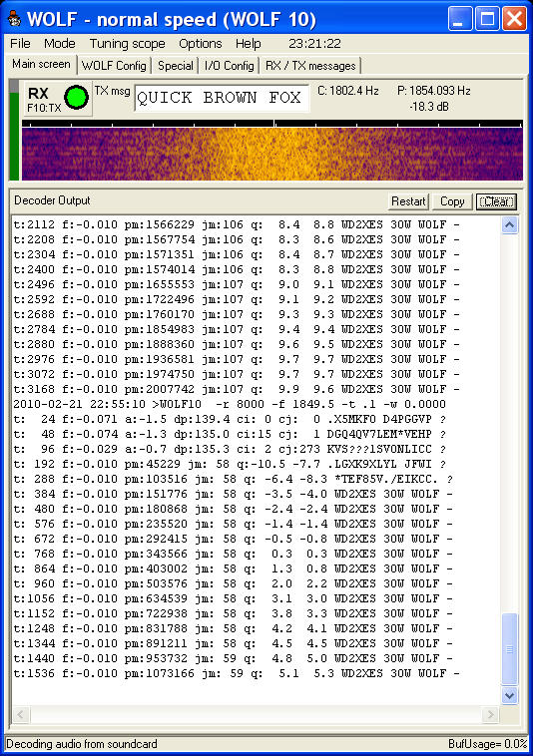Screen dimensions: 533x756
Task: Open the Options menu
Action: click(201, 44)
